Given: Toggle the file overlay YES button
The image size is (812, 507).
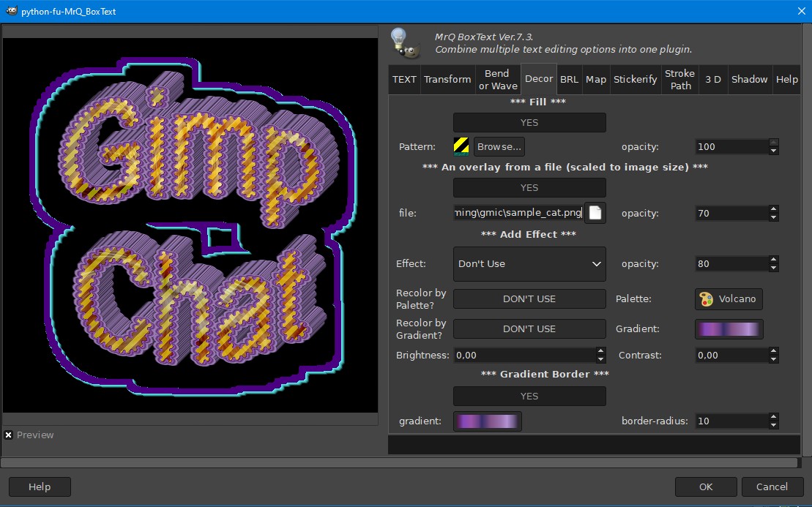Looking at the screenshot, I should point(529,188).
